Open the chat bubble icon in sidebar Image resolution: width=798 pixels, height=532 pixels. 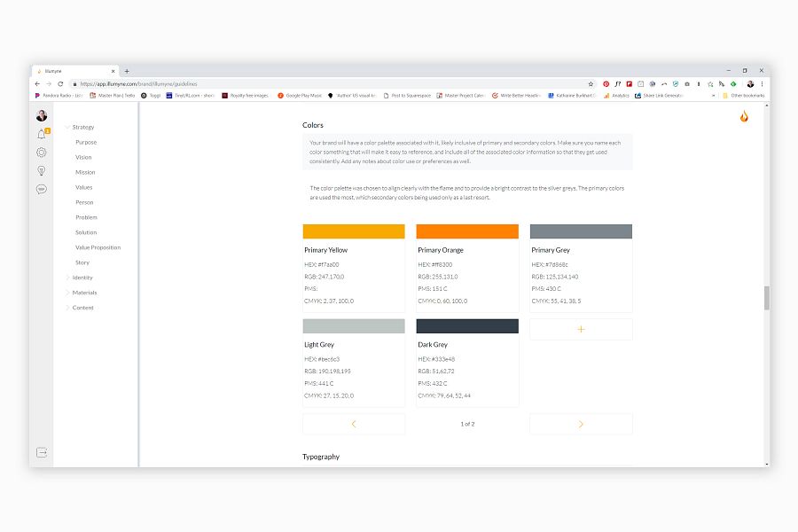42,190
